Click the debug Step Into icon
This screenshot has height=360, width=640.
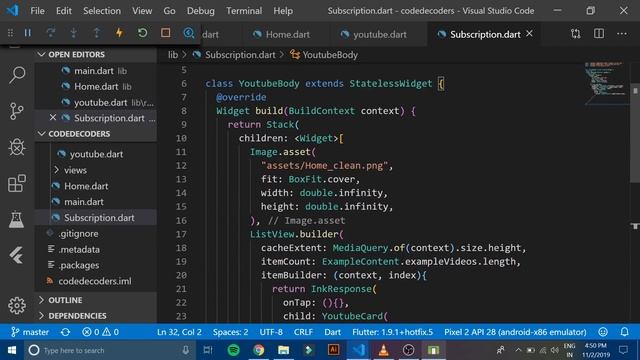click(x=73, y=33)
